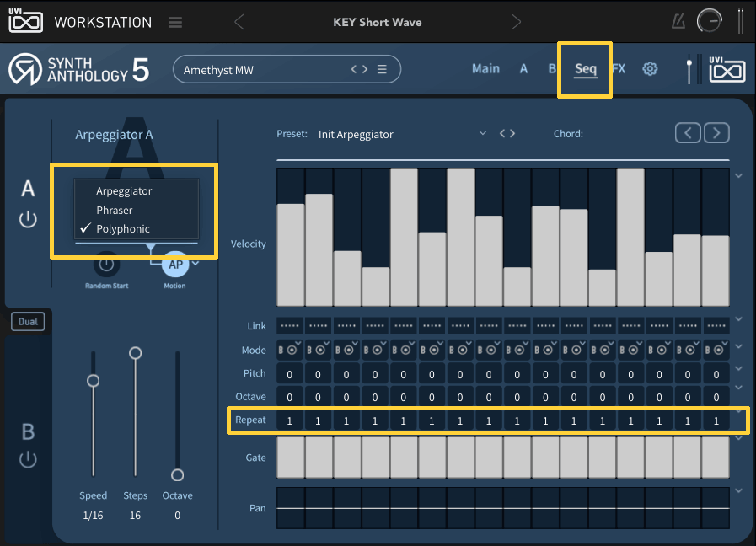Viewport: 756px width, 546px height.
Task: Click the first step Pan cell
Action: pos(290,508)
